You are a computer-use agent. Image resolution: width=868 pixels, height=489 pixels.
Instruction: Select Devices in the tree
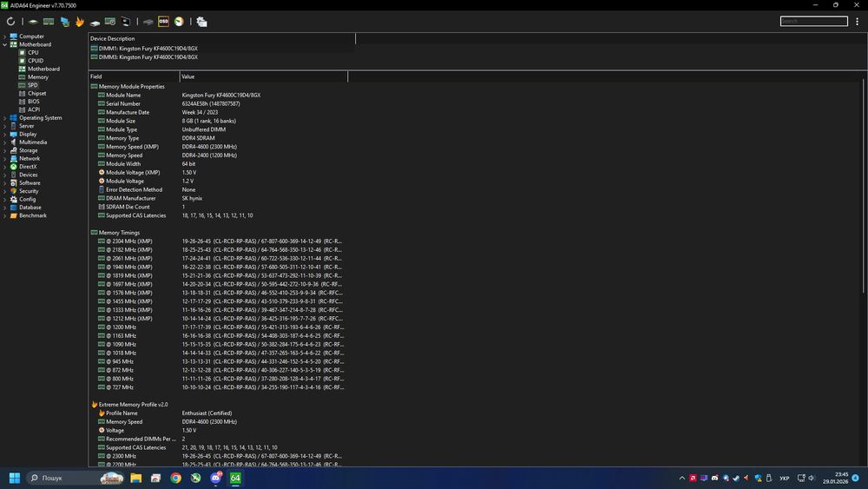pos(23,175)
